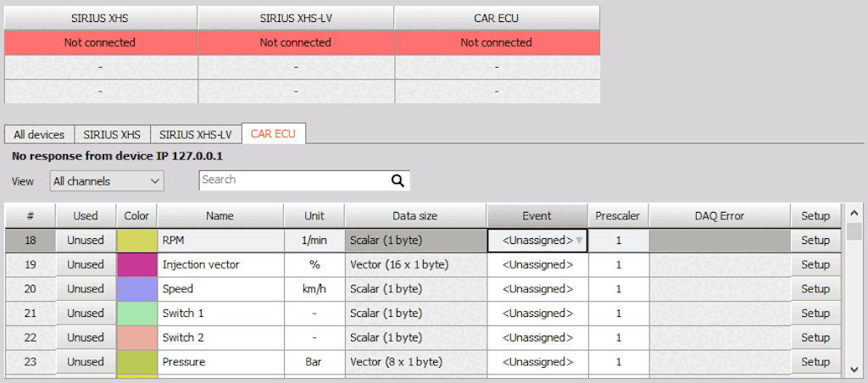
Task: Pick color swatch for Switch 2 channel
Action: [x=136, y=337]
